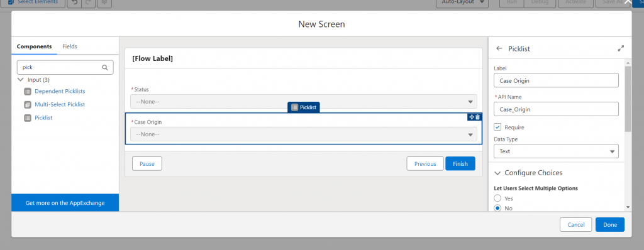
Task: Click the API Name input field
Action: [x=556, y=109]
